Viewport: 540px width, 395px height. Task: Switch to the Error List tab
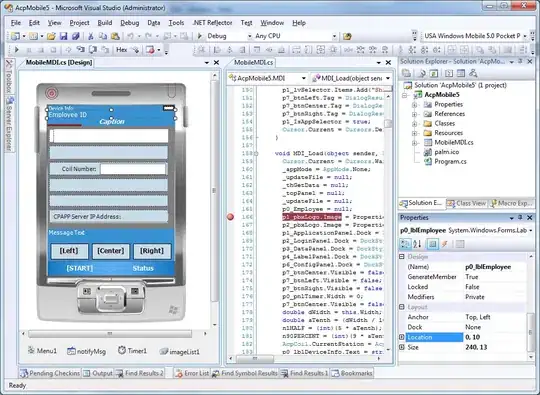(192, 373)
